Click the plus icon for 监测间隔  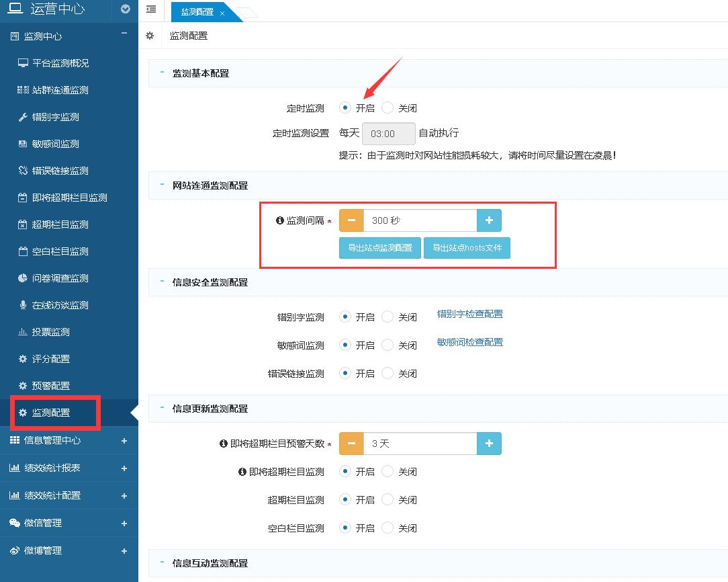pos(489,220)
